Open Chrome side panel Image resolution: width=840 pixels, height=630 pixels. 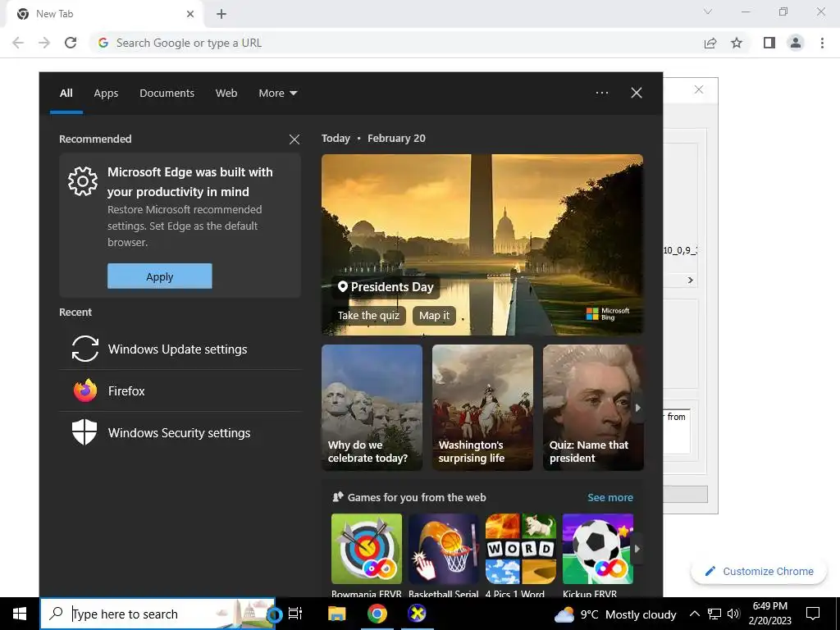click(769, 43)
